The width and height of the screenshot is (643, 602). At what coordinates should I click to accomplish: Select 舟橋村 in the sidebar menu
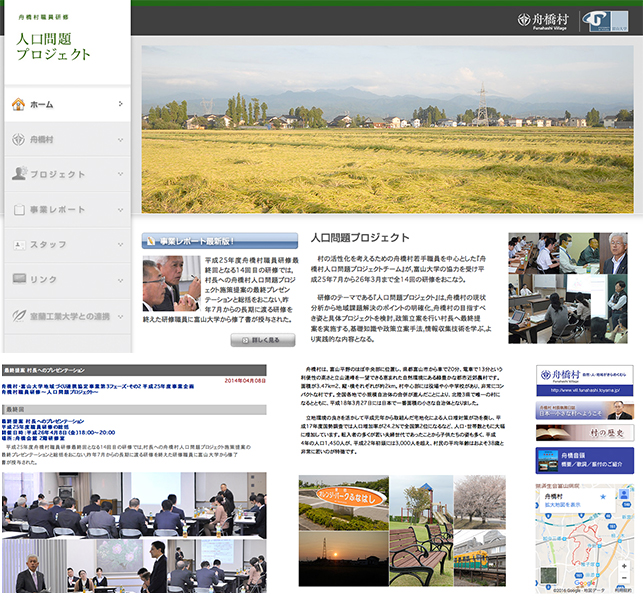click(68, 139)
